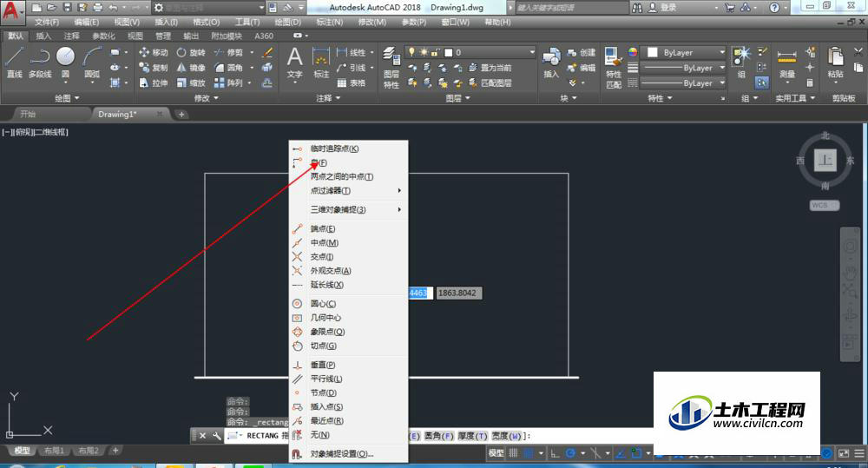Click the 镜像 (Mirror) tool
The image size is (868, 468).
(x=191, y=68)
